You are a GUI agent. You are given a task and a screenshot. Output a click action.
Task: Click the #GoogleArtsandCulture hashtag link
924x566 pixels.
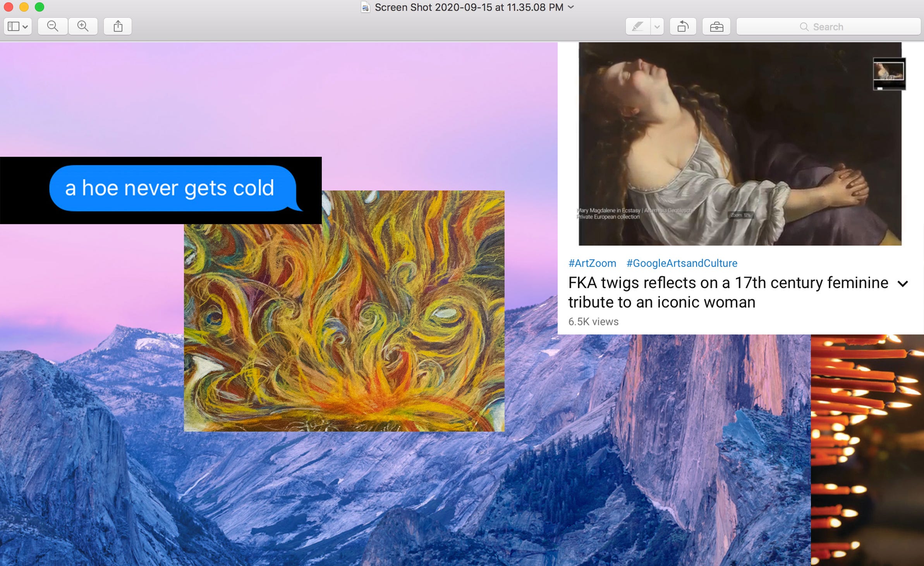pyautogui.click(x=682, y=263)
